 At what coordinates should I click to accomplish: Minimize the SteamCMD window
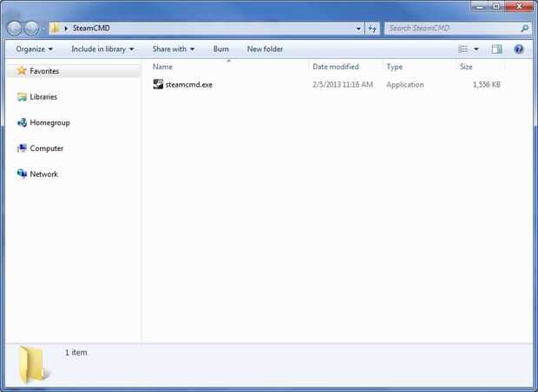[479, 6]
